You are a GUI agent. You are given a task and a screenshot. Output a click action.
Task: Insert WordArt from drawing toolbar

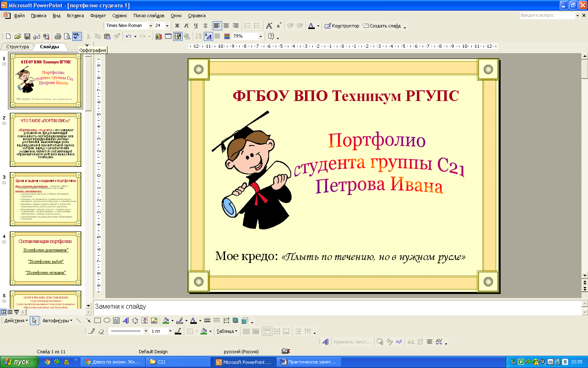tap(125, 321)
